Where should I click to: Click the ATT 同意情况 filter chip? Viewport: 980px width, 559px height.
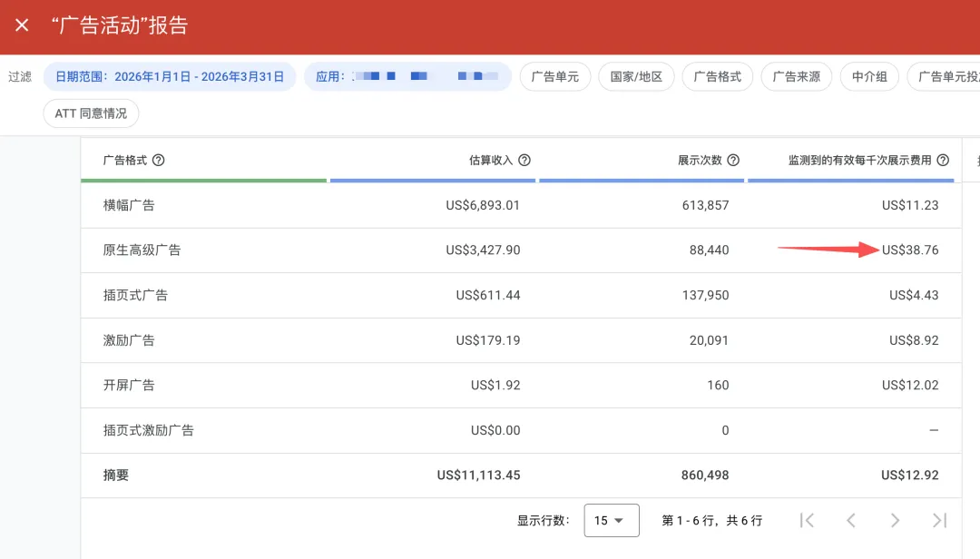pos(91,113)
